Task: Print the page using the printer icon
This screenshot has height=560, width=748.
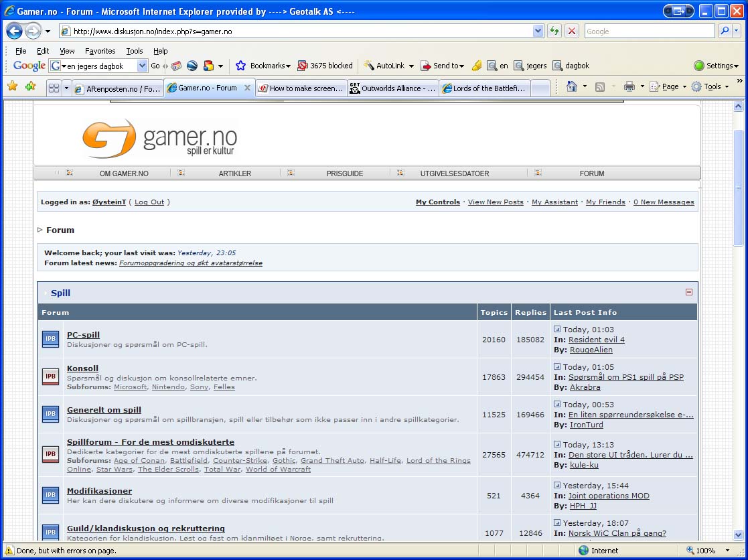Action: [629, 86]
